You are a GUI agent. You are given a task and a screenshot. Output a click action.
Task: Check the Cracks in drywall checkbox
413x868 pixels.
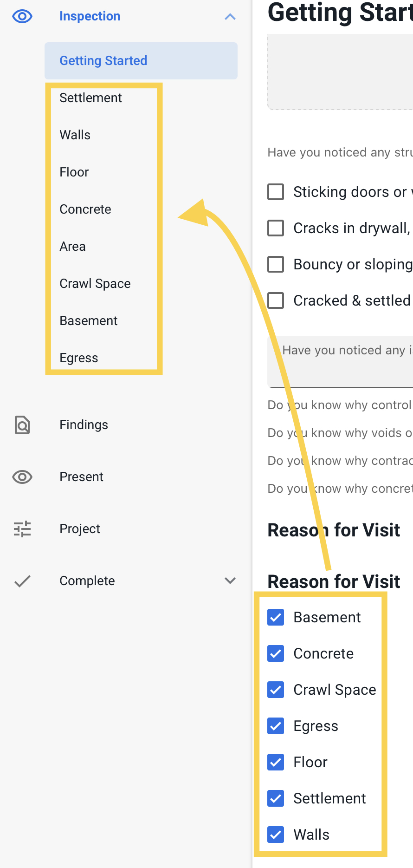276,228
